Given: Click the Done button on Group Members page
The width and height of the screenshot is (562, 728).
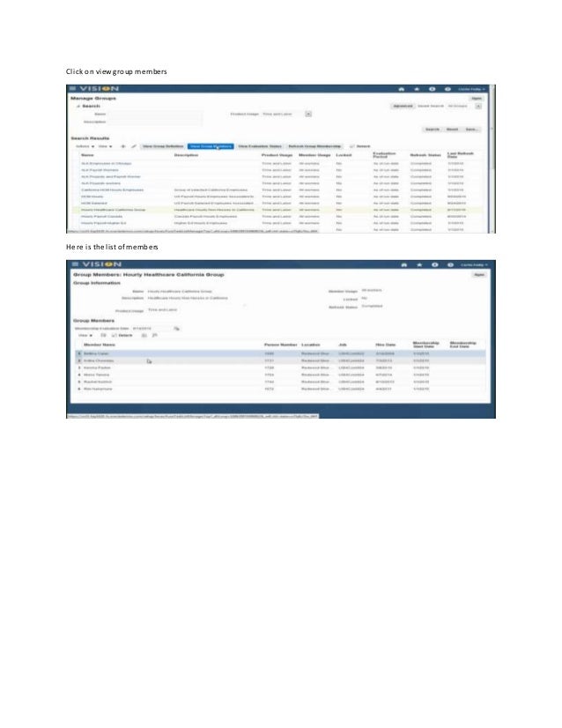Looking at the screenshot, I should pyautogui.click(x=479, y=275).
